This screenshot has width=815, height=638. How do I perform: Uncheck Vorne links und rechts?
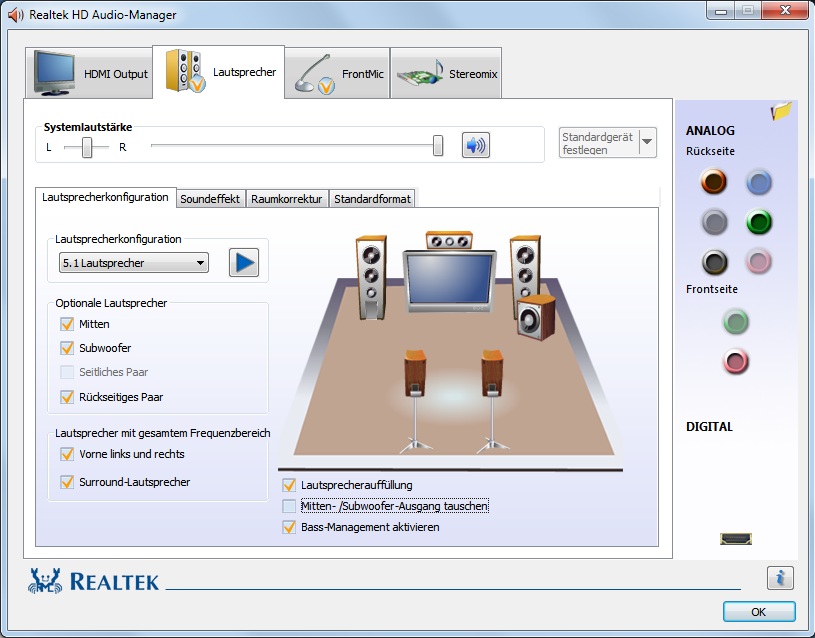click(67, 454)
